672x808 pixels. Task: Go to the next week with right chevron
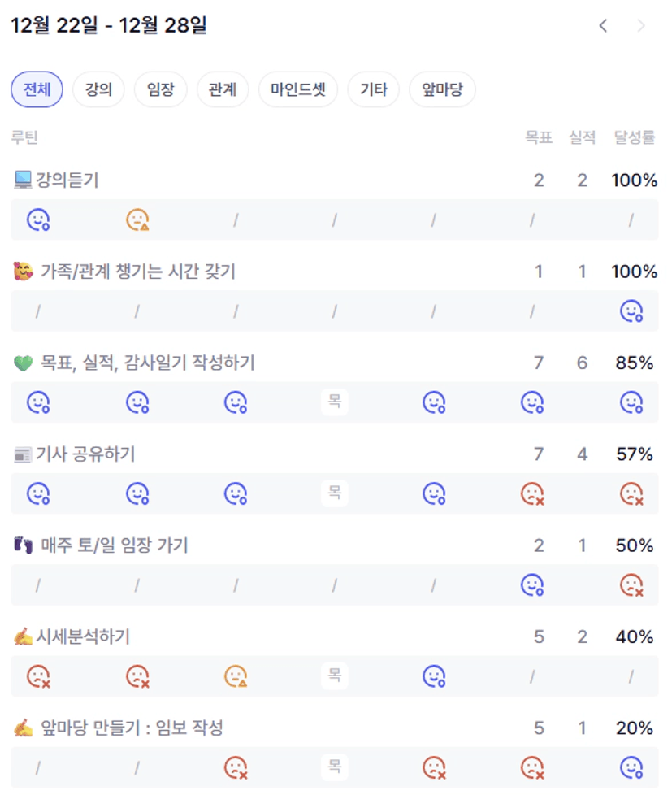[641, 26]
